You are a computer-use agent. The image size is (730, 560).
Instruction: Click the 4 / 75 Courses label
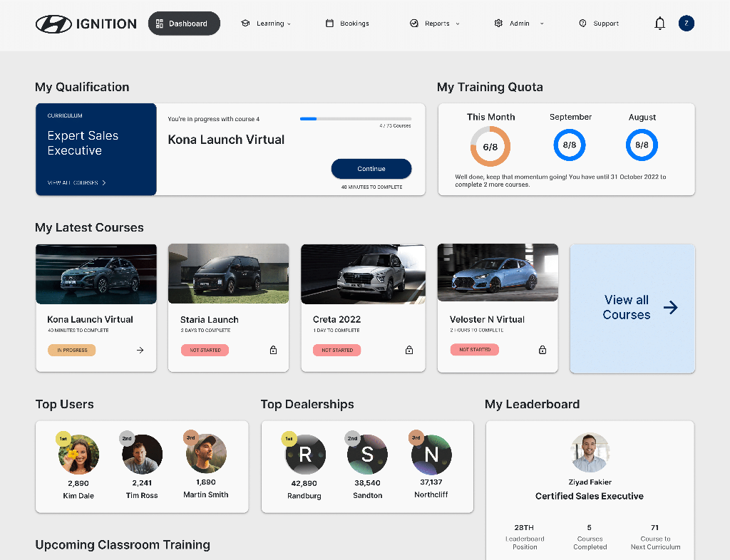395,125
